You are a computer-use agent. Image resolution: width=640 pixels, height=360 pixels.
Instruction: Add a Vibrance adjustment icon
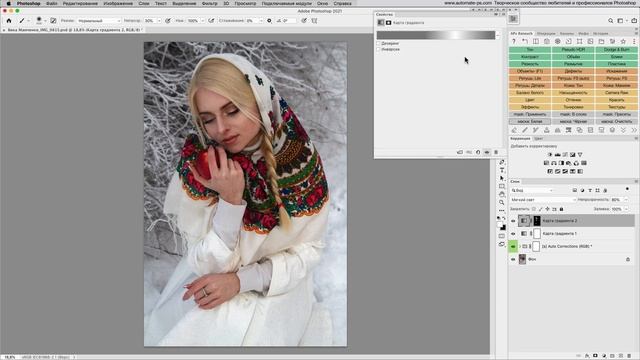[x=580, y=155]
